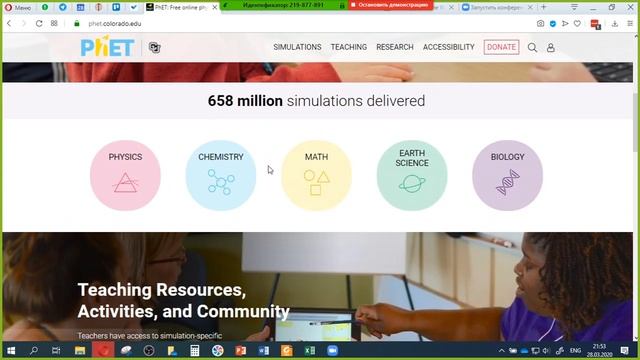This screenshot has width=640, height=360.
Task: Reload the page
Action: [39, 24]
